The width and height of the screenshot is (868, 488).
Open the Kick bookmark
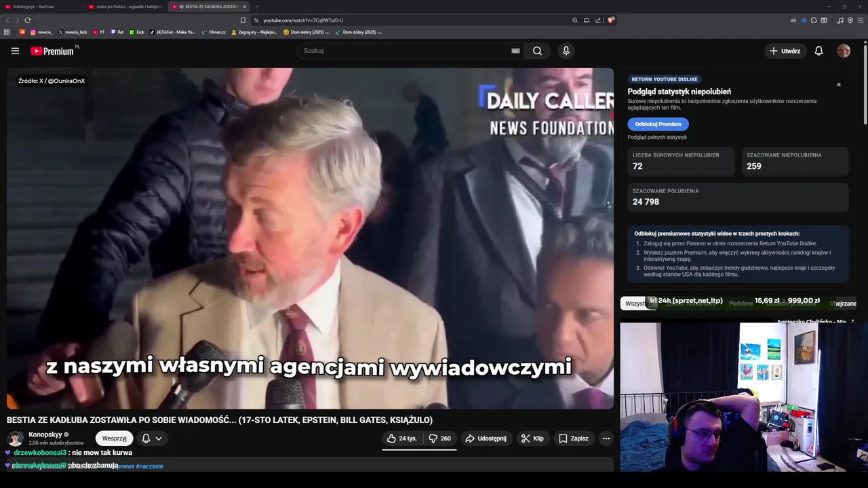pyautogui.click(x=136, y=32)
